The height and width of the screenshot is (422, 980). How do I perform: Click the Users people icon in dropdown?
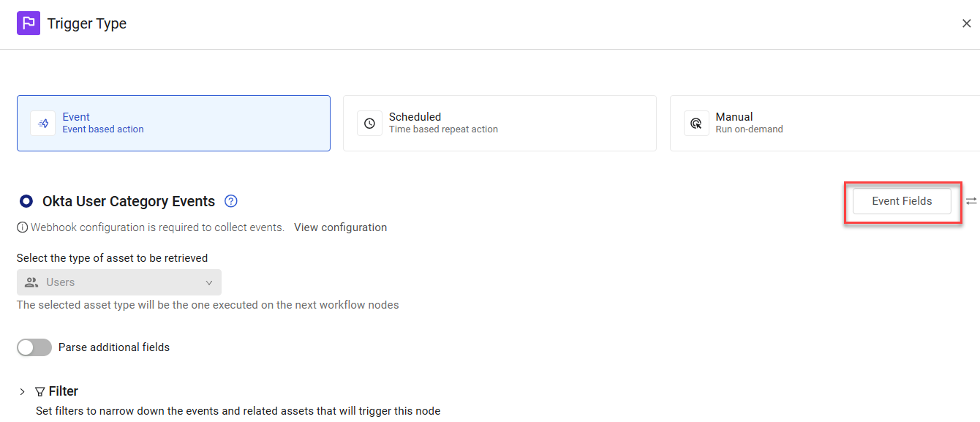[31, 282]
